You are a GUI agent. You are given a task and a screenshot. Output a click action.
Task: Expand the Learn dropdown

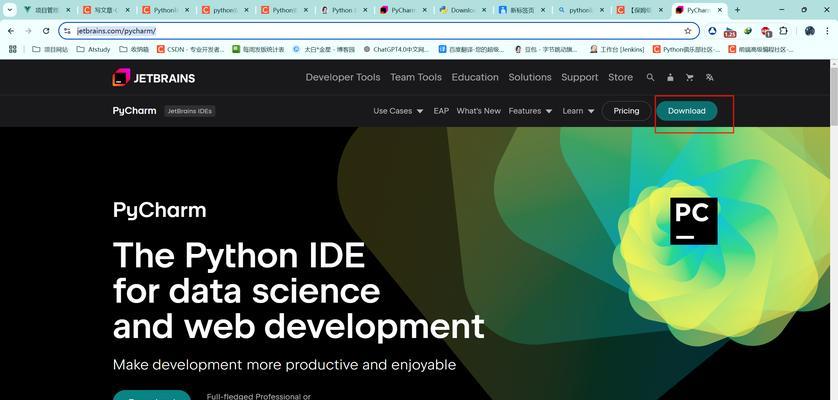(x=578, y=111)
